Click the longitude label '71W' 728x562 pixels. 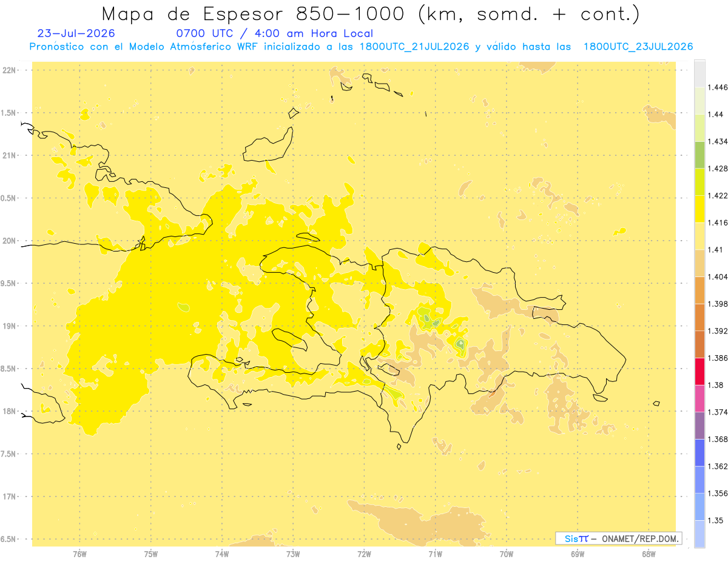point(435,554)
